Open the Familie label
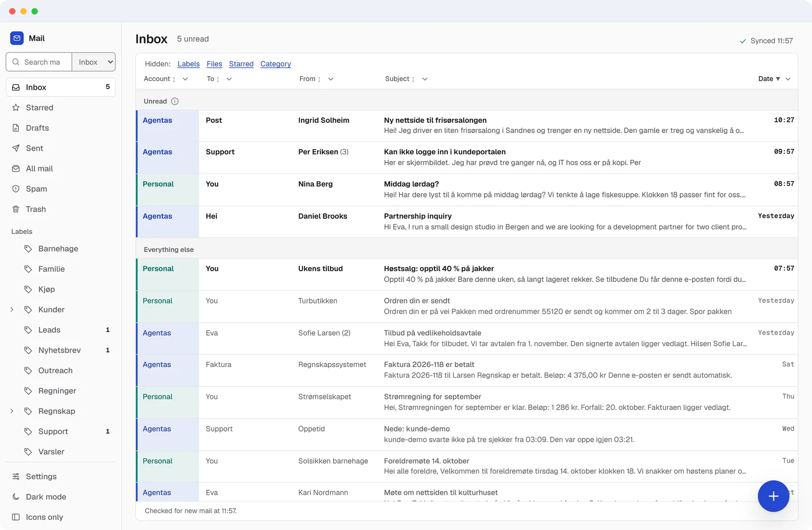The image size is (812, 530). coord(60,269)
